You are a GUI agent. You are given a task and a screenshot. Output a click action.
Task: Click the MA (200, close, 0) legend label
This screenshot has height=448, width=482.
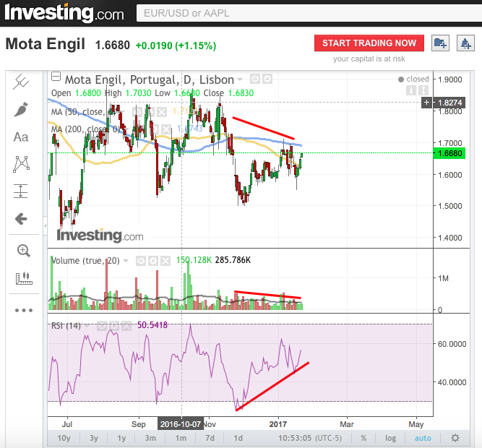pos(87,129)
